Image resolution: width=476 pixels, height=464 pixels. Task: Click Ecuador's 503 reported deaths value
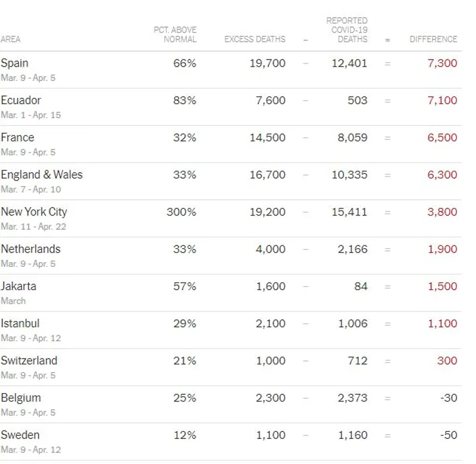[357, 100]
